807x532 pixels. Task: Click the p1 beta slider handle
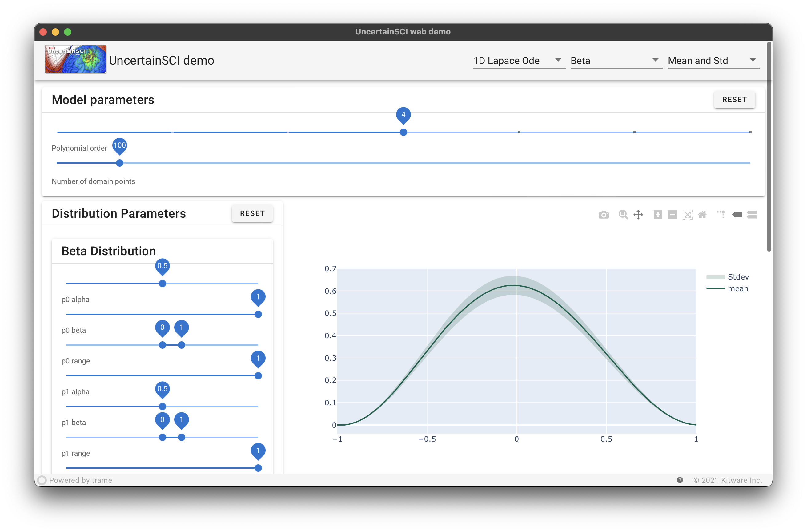[x=163, y=407]
